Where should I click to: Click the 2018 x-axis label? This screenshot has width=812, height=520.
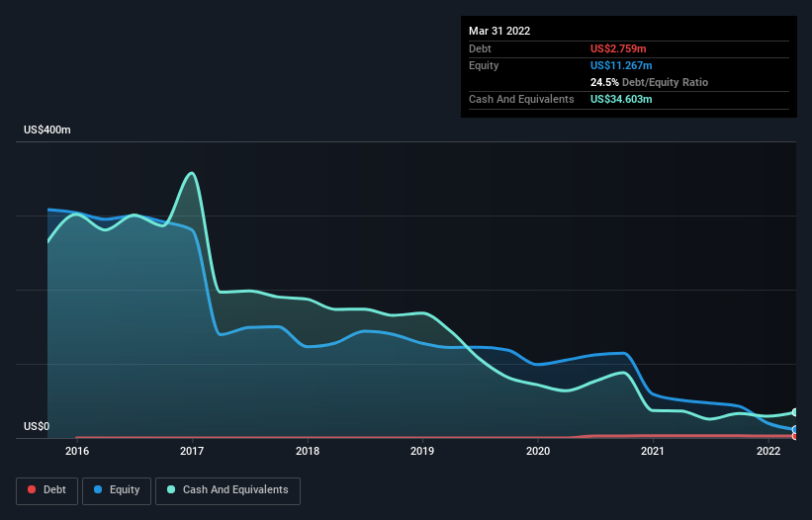[x=308, y=451]
